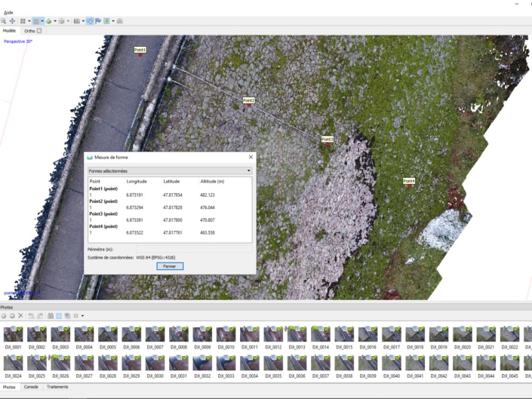Close the Mesure de forme dialog
532x399 pixels.
click(x=251, y=157)
